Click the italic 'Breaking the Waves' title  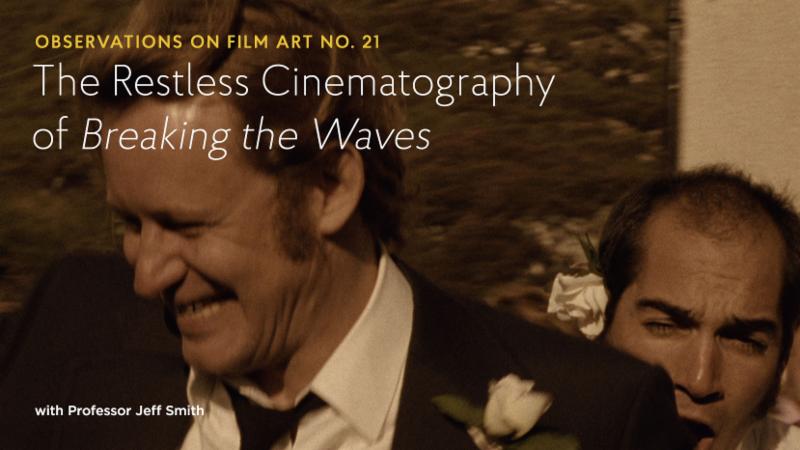(x=256, y=135)
